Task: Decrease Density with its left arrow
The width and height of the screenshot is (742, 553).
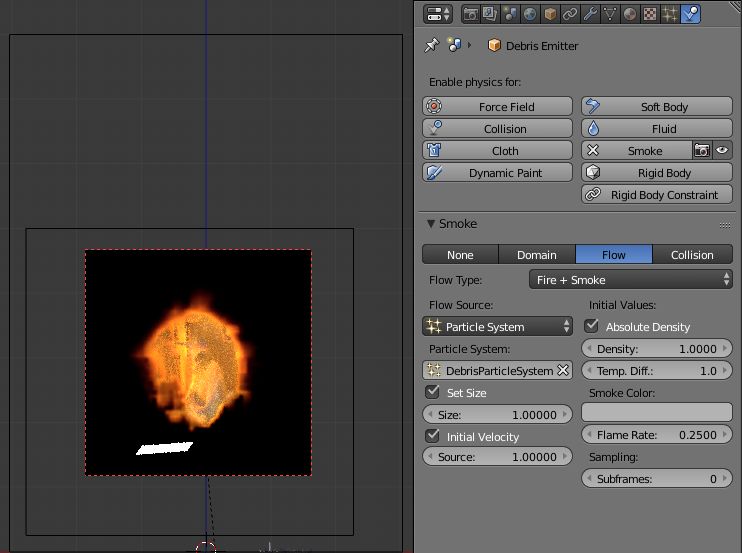Action: pyautogui.click(x=589, y=349)
